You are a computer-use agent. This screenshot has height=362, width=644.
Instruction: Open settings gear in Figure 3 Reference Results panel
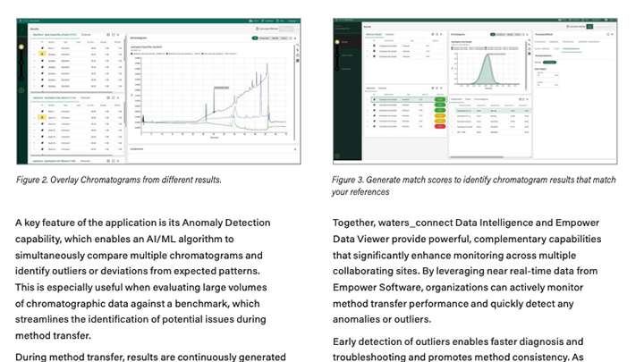[x=432, y=34]
